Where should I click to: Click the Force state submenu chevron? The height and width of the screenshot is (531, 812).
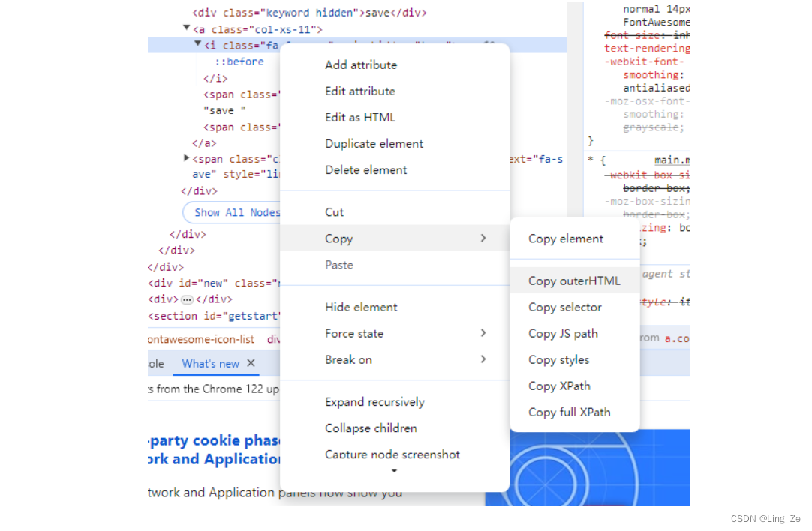click(483, 333)
